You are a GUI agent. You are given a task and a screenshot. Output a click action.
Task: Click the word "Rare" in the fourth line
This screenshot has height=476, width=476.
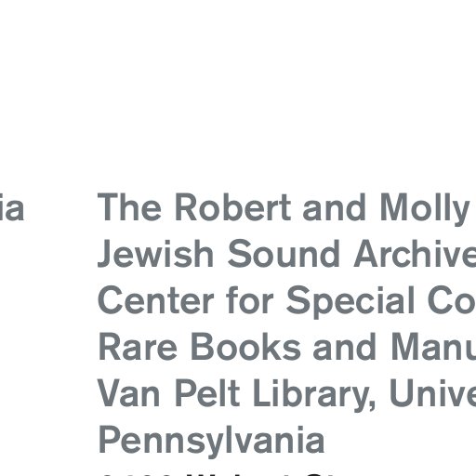139,347
